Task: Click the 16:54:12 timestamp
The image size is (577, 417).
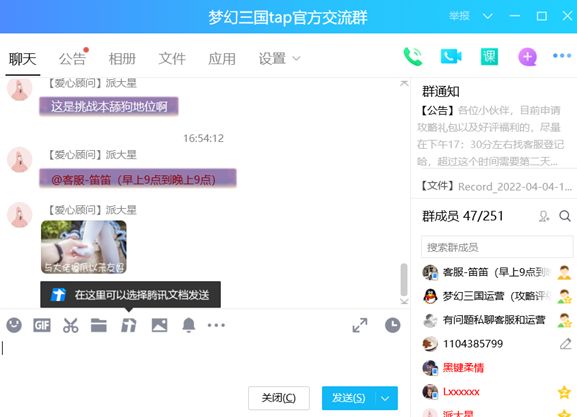Action: pyautogui.click(x=203, y=138)
